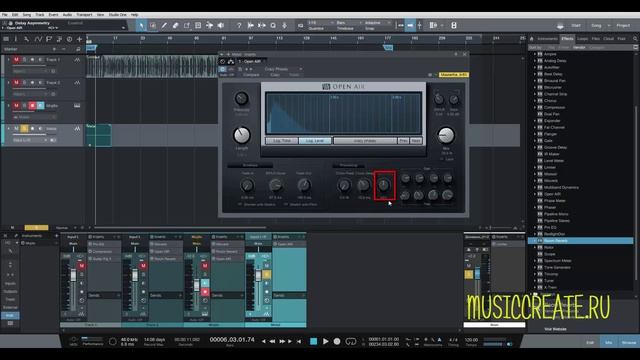This screenshot has width=640, height=360.
Task: Click the wrench options icon above tracks
Action: point(26,39)
